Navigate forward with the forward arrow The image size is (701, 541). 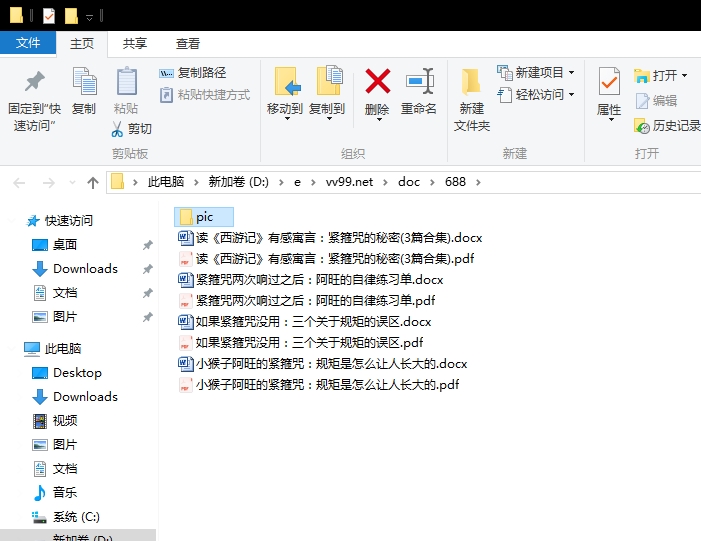click(x=48, y=182)
